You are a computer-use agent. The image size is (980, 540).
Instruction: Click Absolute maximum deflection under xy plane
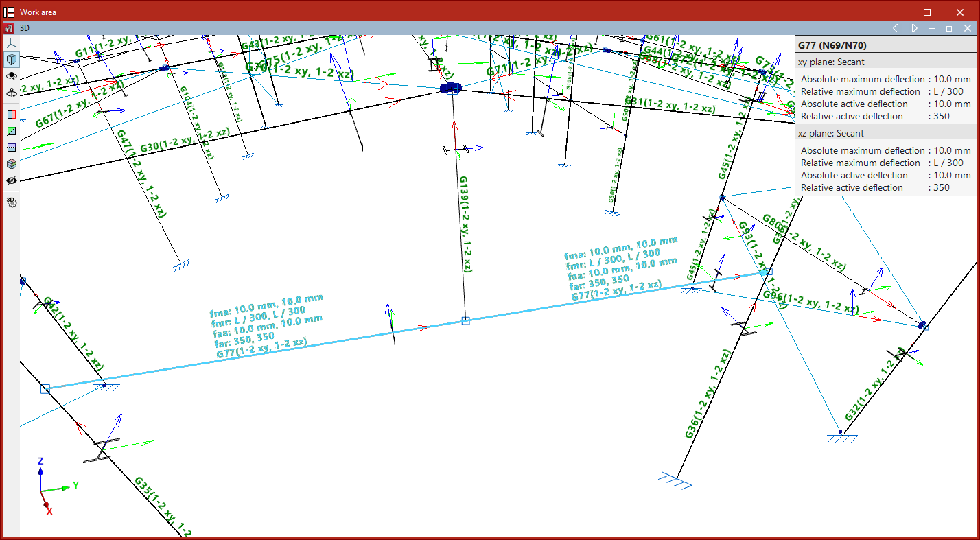coord(885,79)
